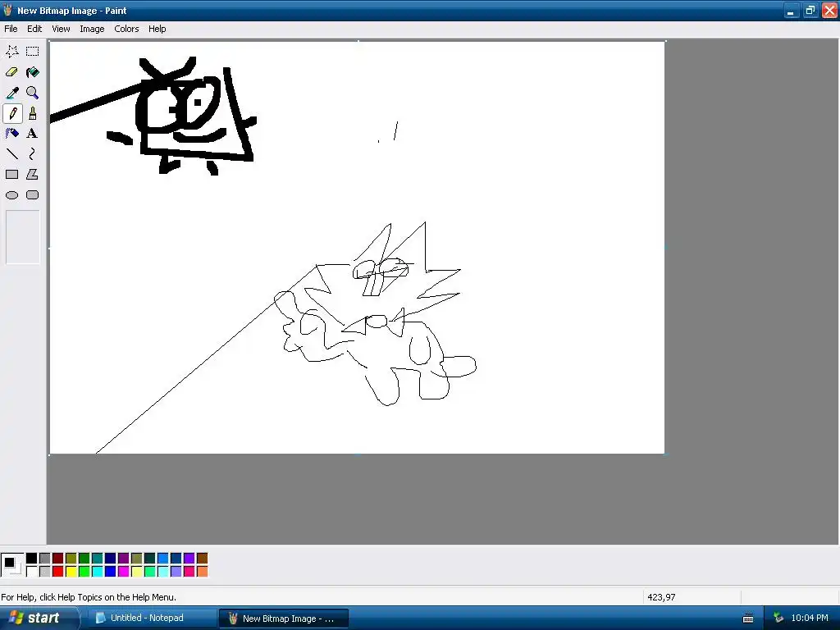Restore down the Paint window
Screen dimensions: 840x630
click(x=810, y=10)
